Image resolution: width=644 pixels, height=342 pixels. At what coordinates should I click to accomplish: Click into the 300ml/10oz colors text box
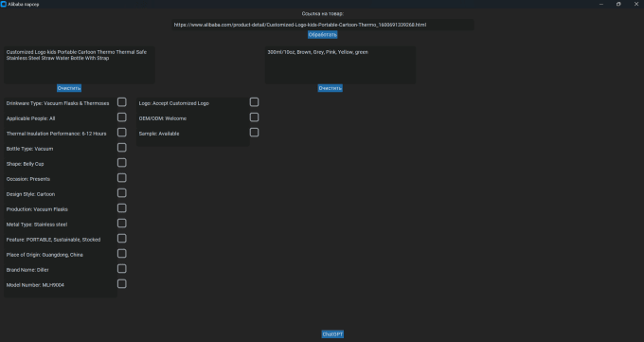(341, 65)
